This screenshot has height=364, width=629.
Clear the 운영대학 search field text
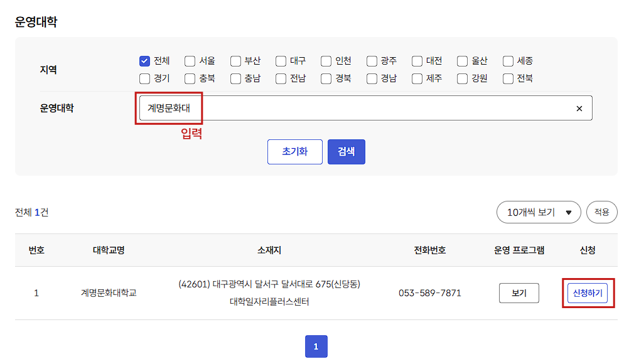(579, 108)
